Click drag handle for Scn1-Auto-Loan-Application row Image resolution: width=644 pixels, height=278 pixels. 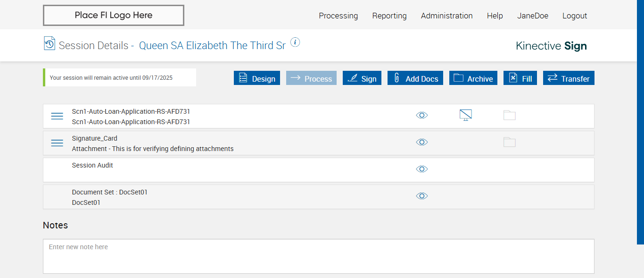click(x=57, y=116)
